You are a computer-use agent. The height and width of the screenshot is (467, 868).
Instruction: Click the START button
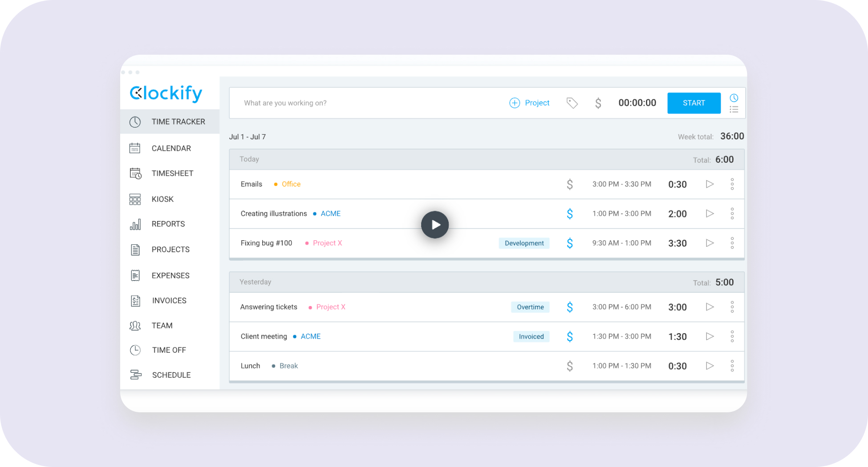tap(694, 103)
